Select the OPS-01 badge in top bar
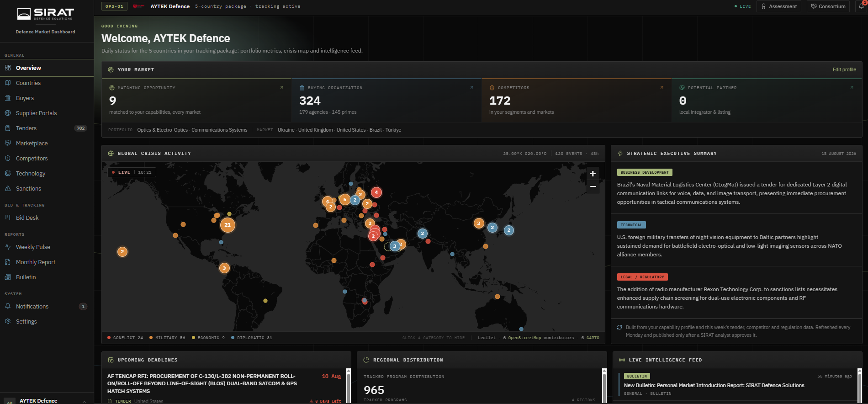Viewport: 868px width, 404px height. (114, 6)
